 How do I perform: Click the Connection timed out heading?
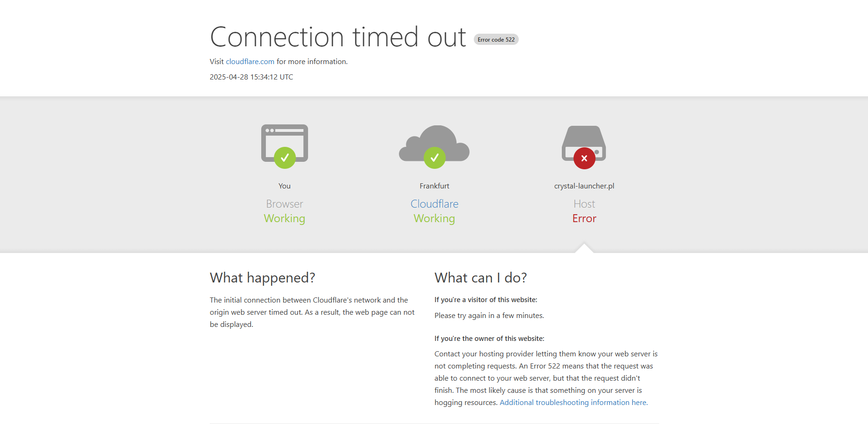click(x=338, y=37)
